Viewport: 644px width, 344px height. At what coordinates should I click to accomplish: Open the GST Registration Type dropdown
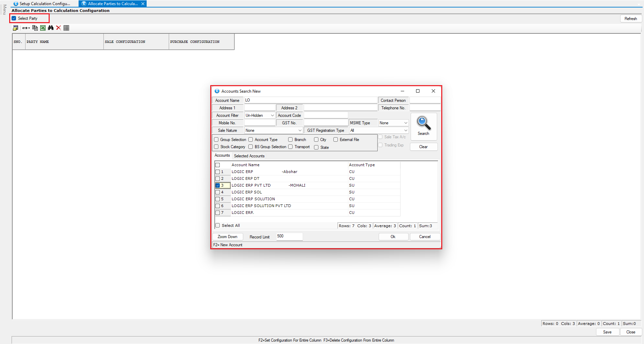[x=379, y=130]
